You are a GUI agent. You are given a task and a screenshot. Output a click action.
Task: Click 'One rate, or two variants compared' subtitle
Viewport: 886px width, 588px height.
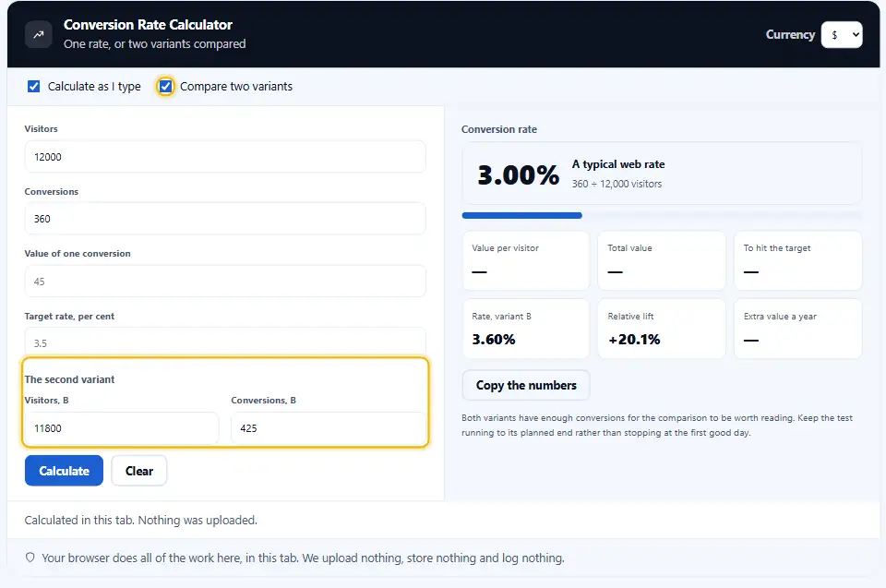[155, 44]
